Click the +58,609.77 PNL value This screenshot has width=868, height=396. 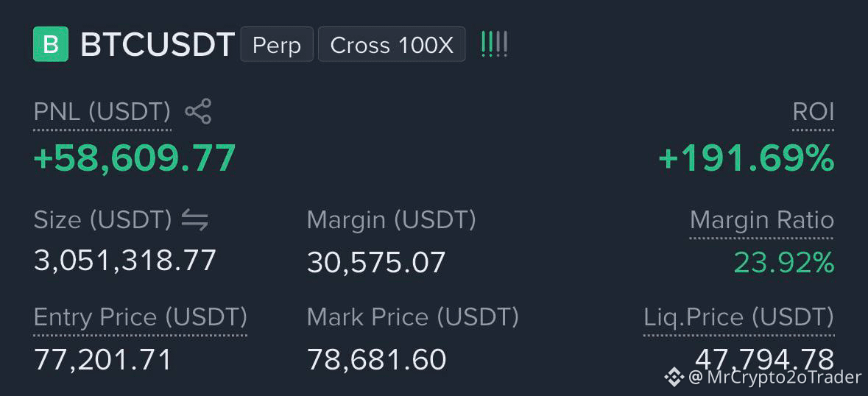pos(135,158)
